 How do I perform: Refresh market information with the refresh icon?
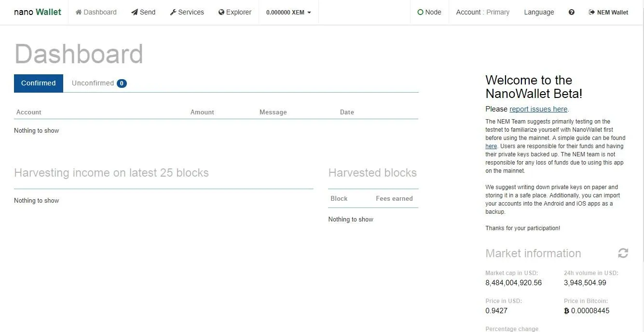tap(623, 253)
